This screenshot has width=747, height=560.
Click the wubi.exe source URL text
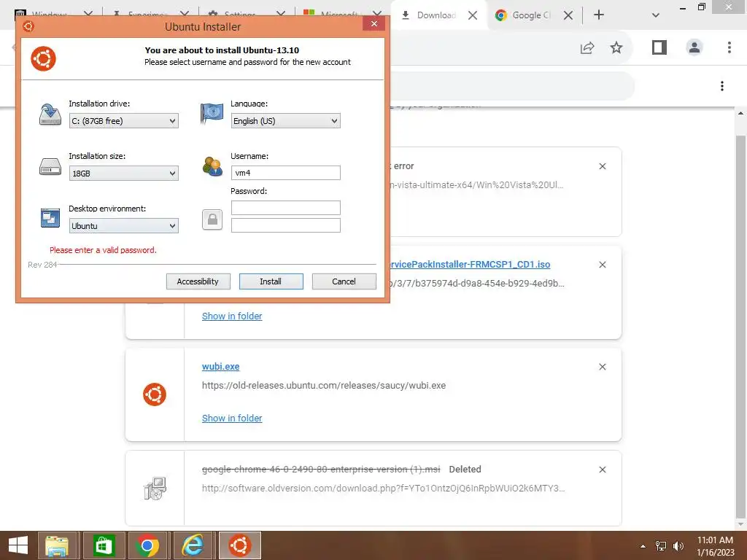pyautogui.click(x=324, y=386)
